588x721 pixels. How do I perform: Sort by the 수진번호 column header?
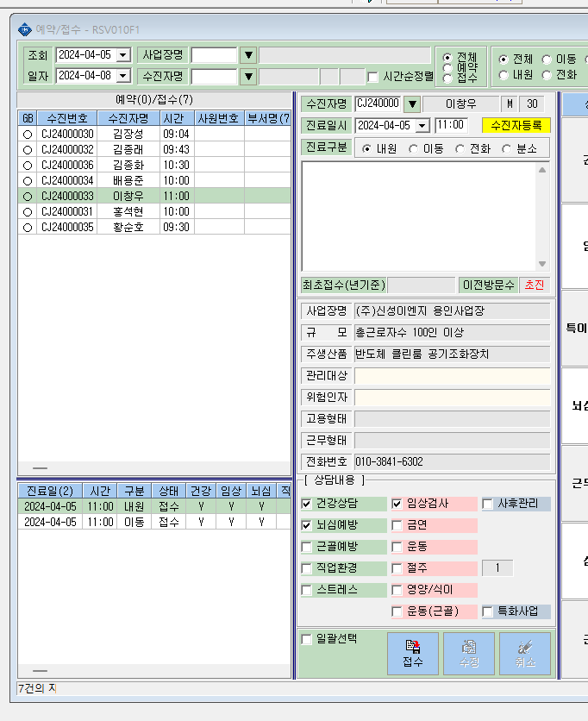[x=67, y=118]
